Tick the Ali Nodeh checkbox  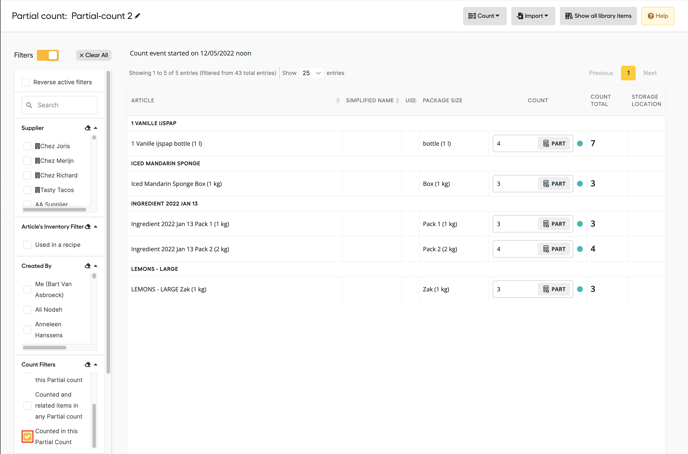coord(27,310)
